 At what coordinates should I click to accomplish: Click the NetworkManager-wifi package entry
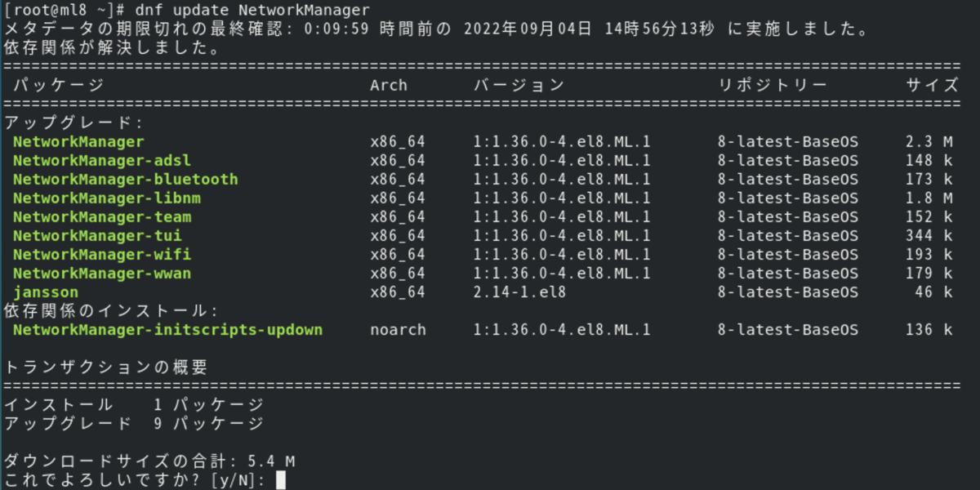point(102,254)
